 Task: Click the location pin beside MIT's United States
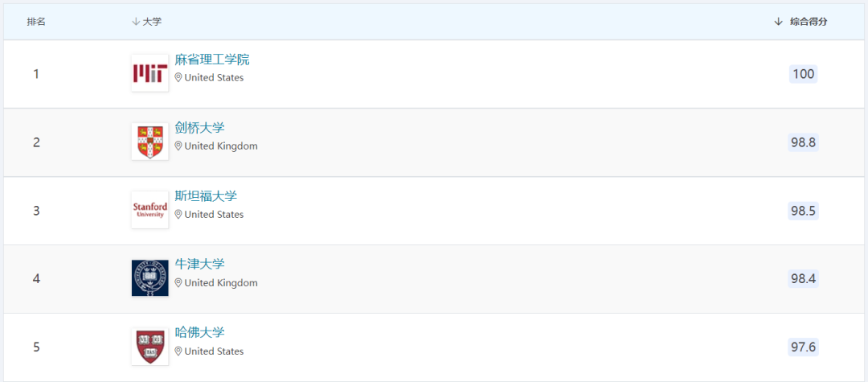coord(178,78)
